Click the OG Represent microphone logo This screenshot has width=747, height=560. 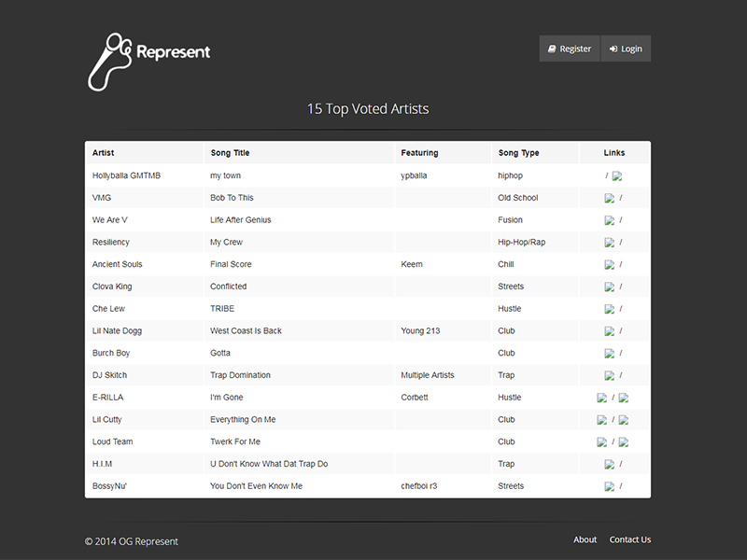click(x=148, y=60)
